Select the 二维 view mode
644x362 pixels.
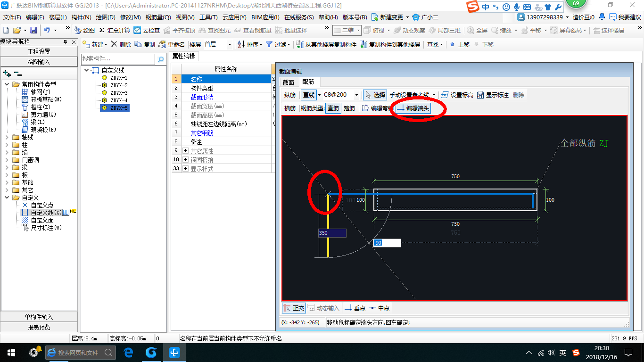[x=347, y=30]
